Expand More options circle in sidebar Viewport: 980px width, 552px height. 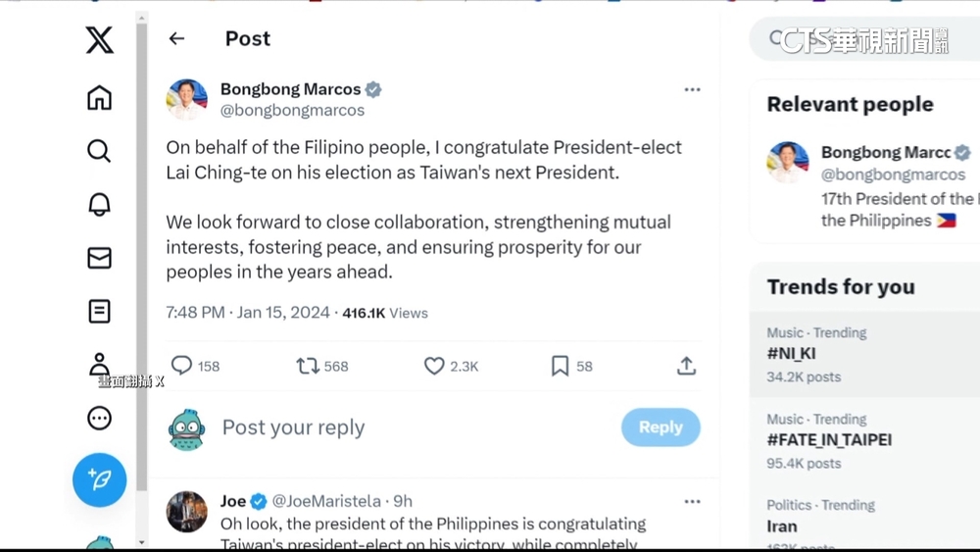pos(99,419)
